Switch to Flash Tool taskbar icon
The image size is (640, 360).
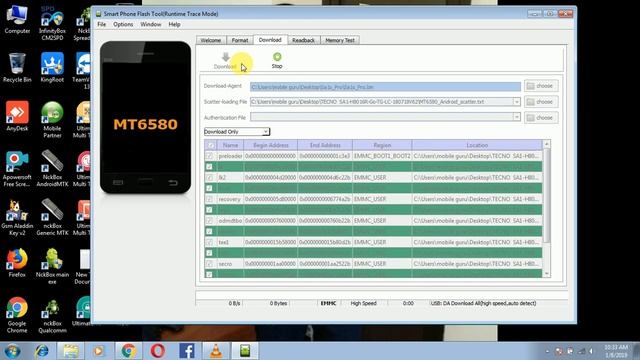pos(245,351)
